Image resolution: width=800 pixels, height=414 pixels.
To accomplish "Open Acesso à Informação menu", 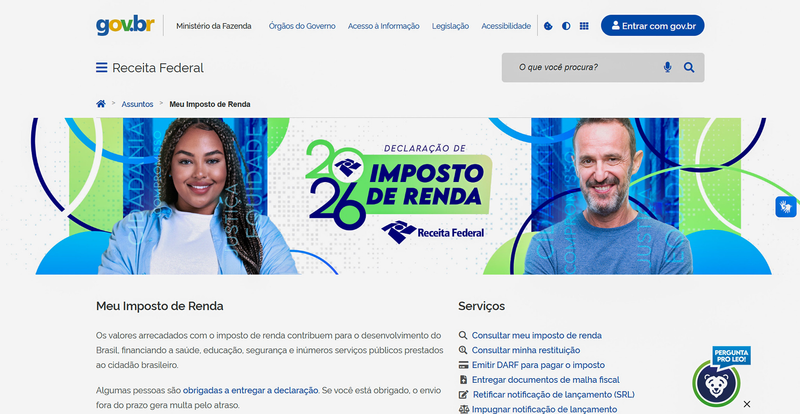I will [x=384, y=26].
